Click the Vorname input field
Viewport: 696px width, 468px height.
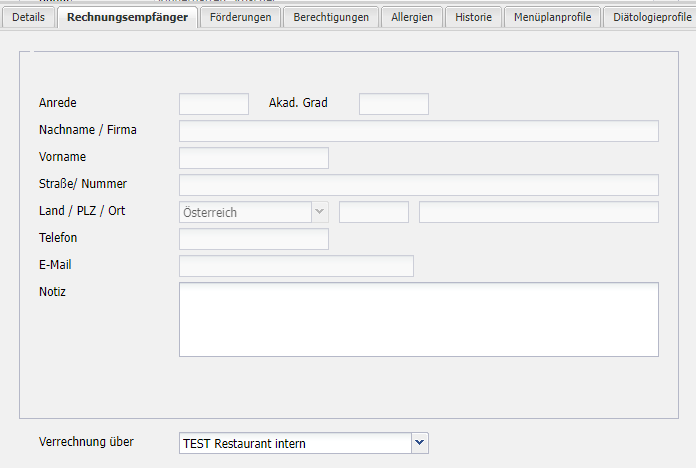(x=253, y=158)
